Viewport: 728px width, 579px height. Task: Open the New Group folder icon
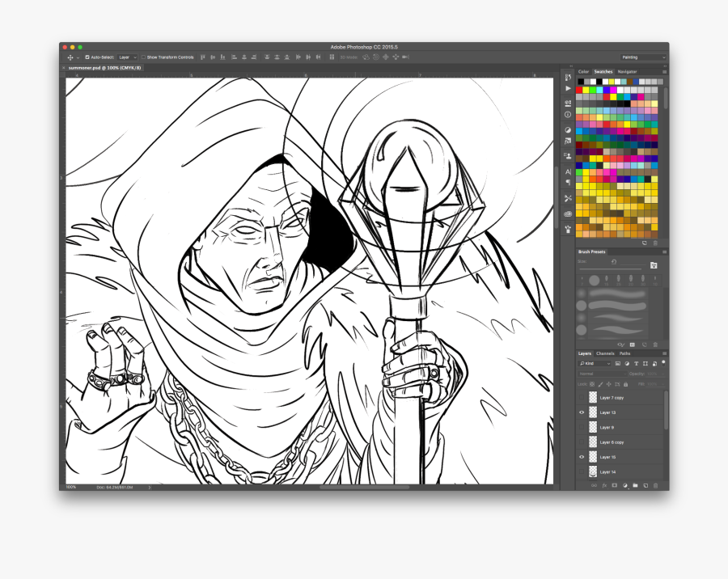click(635, 485)
